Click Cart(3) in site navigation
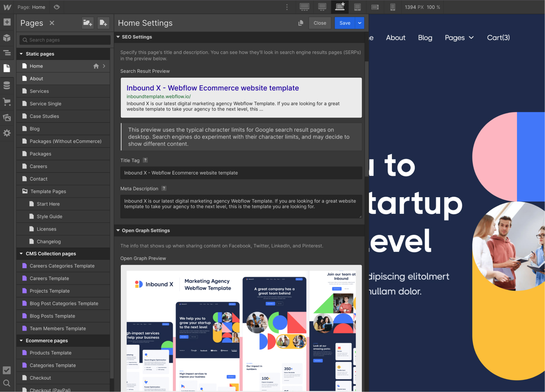Image resolution: width=545 pixels, height=392 pixels. (498, 38)
